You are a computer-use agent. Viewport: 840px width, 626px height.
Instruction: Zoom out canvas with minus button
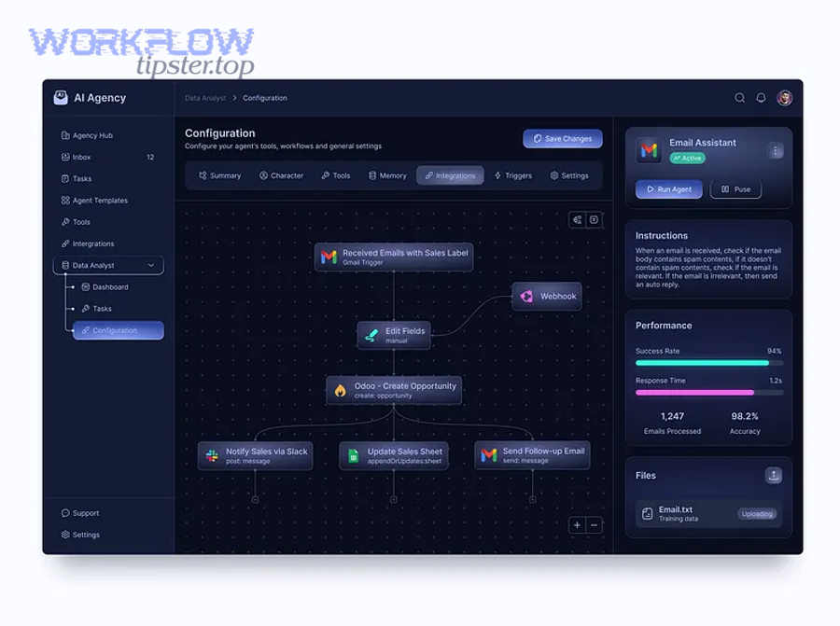(595, 525)
